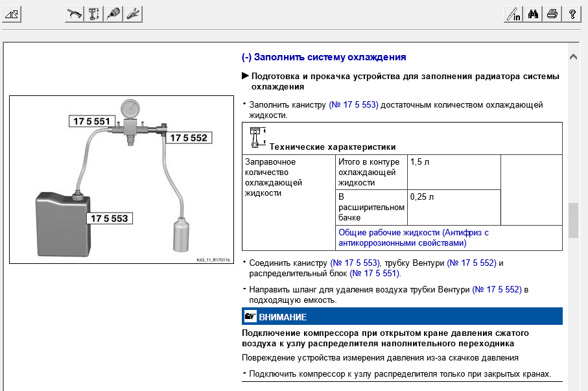Open the pliers special tools icon
588x391 pixels.
point(133,14)
